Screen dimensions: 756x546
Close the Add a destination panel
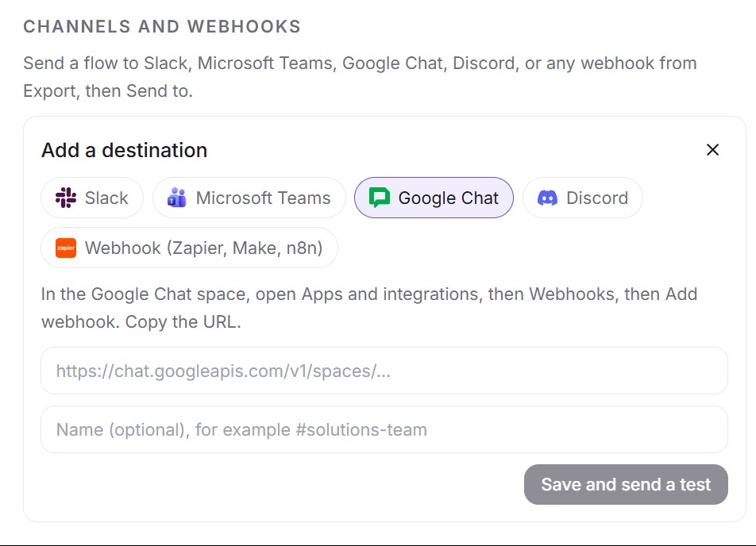pyautogui.click(x=712, y=150)
